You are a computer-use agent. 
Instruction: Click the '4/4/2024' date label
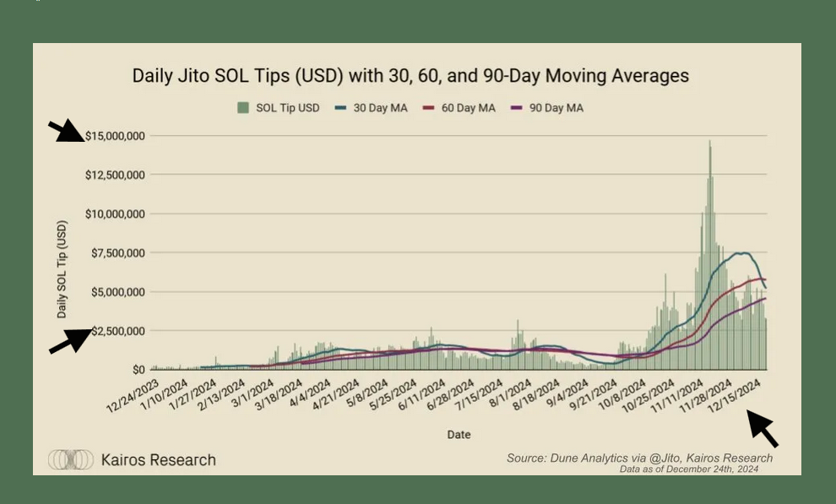(311, 393)
